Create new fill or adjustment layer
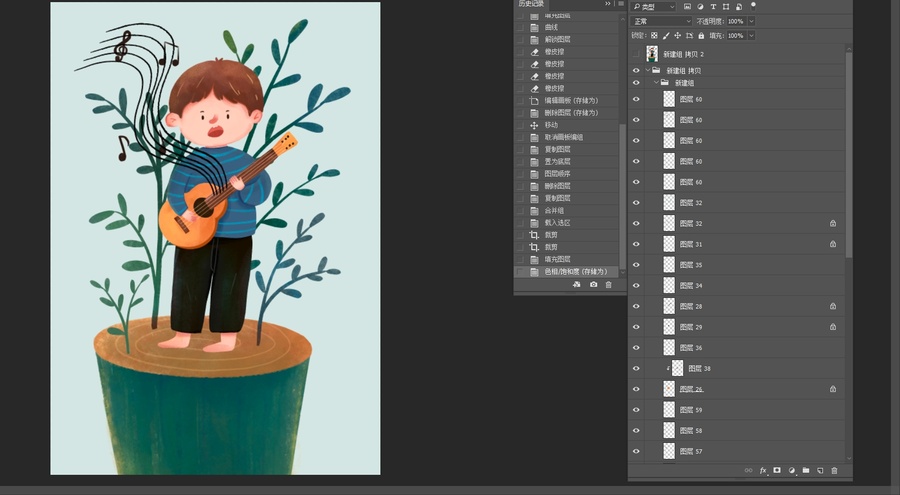 point(792,470)
